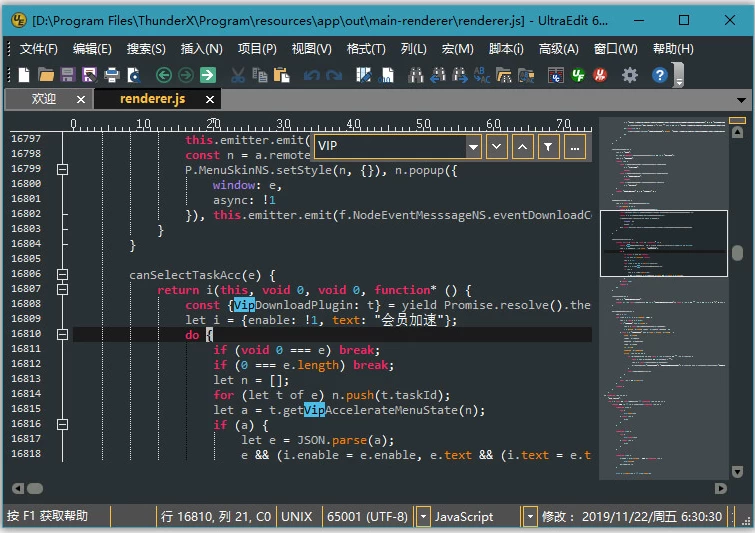
Task: Click the Undo arrow icon
Action: click(310, 75)
